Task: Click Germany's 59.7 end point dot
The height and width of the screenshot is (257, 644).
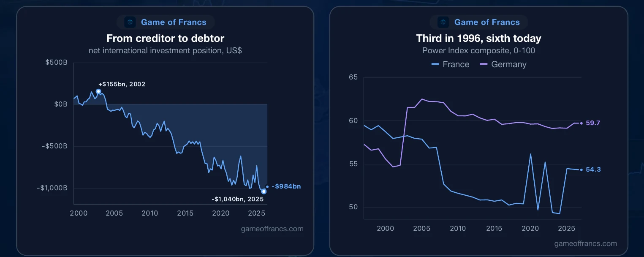Action: 582,123
